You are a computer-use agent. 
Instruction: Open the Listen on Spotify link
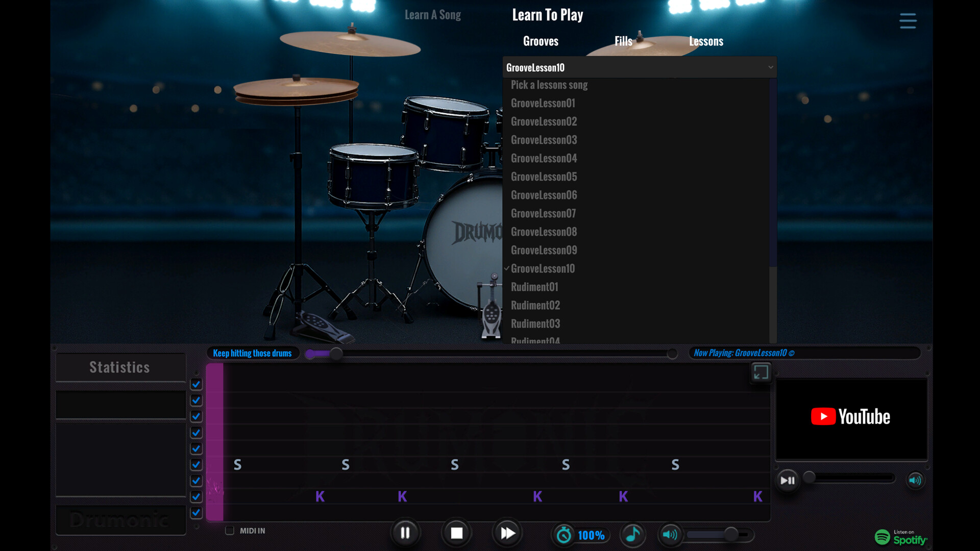[x=901, y=537]
